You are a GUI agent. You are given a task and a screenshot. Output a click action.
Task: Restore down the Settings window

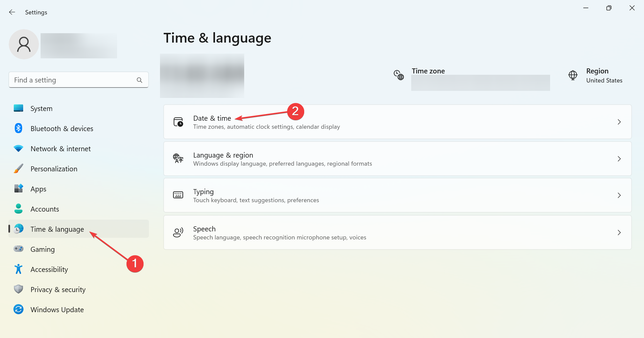(609, 8)
